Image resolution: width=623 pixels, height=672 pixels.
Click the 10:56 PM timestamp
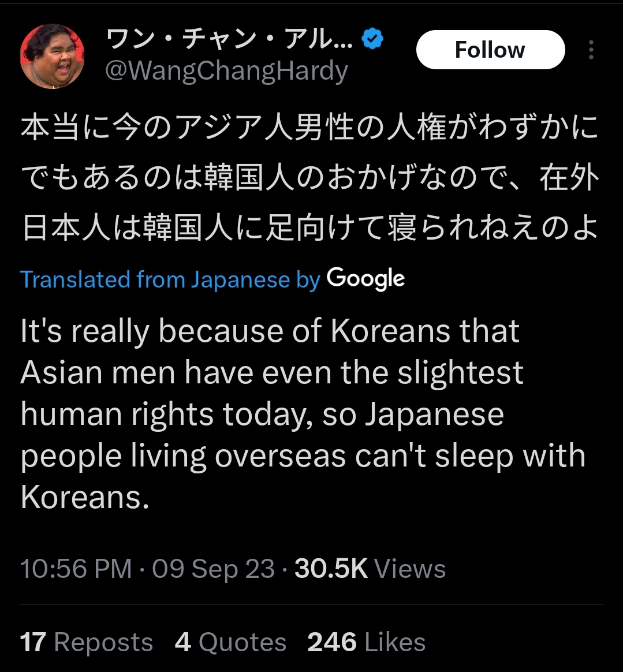pyautogui.click(x=76, y=569)
